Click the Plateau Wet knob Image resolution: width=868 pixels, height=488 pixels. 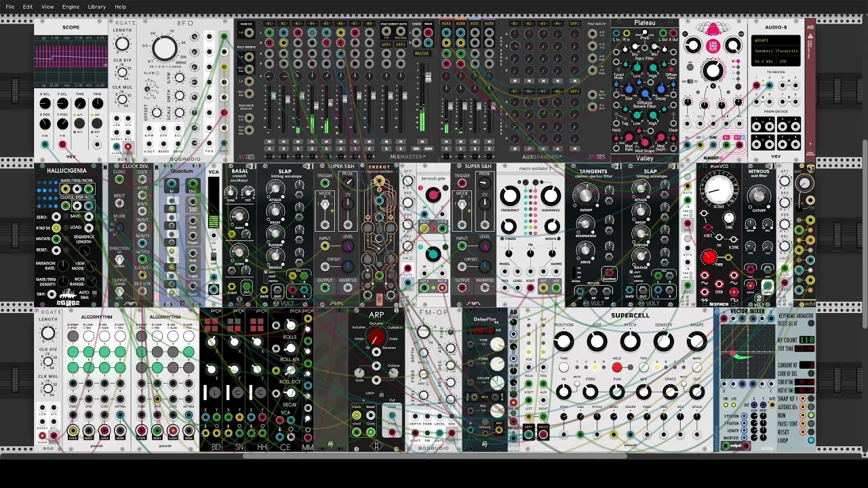click(x=654, y=46)
